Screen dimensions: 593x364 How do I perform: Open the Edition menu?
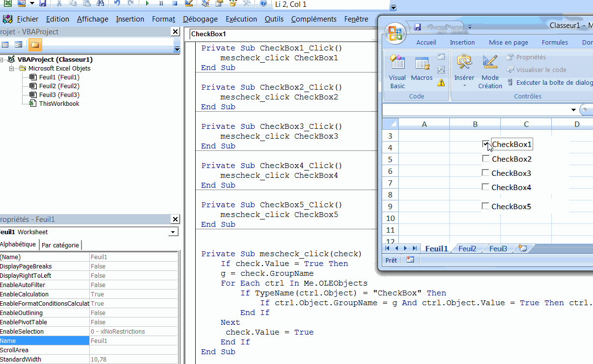[57, 19]
